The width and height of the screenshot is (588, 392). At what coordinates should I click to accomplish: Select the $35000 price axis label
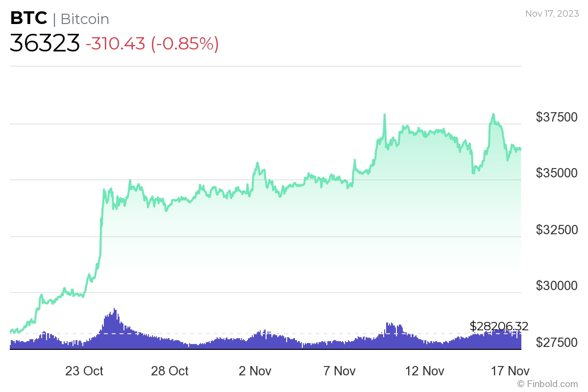[557, 173]
